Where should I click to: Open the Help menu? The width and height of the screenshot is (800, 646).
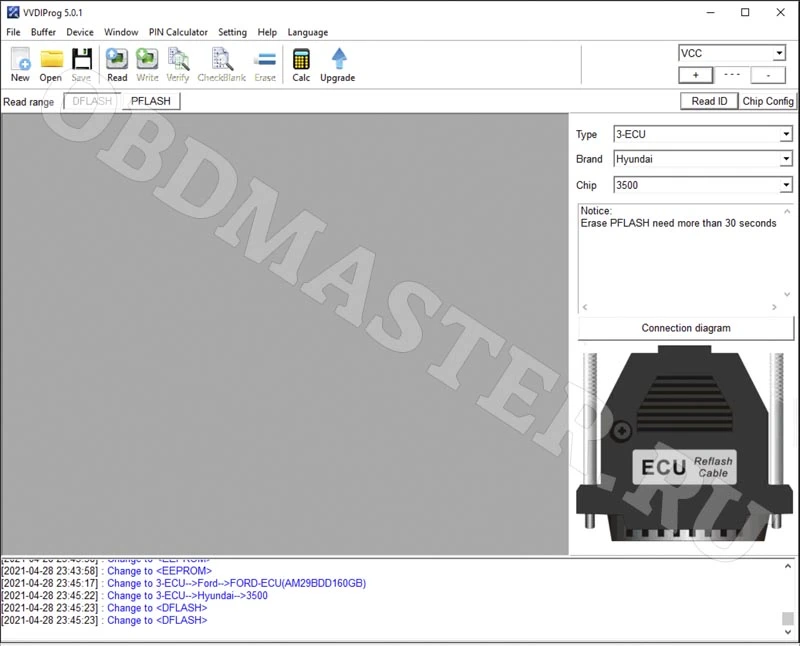coord(267,32)
